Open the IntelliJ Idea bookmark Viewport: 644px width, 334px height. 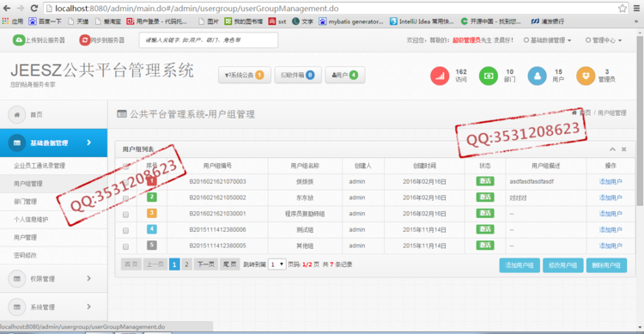point(422,21)
